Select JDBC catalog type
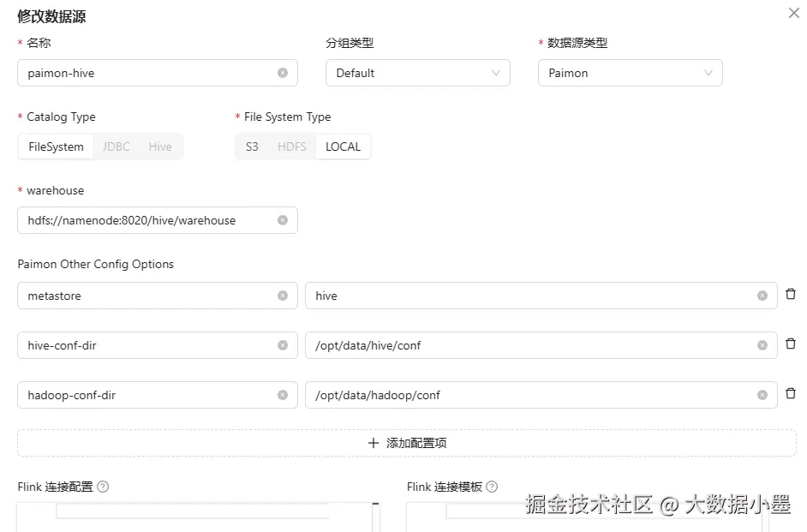The height and width of the screenshot is (532, 807). click(x=116, y=146)
